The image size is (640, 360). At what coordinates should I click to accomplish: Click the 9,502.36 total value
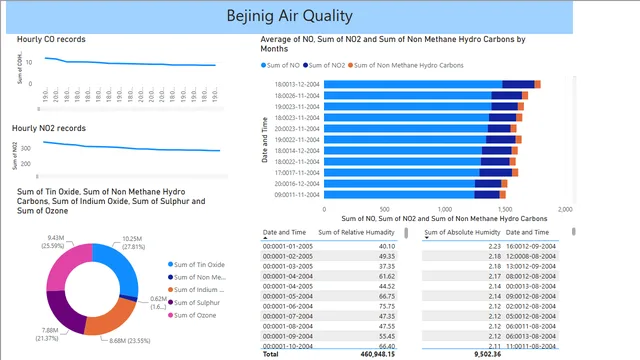(x=488, y=354)
